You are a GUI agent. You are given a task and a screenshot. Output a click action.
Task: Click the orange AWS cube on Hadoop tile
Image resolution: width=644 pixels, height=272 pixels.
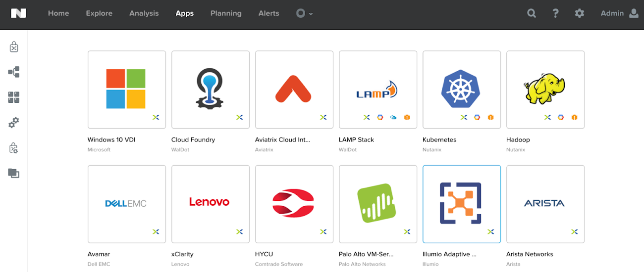pyautogui.click(x=574, y=117)
